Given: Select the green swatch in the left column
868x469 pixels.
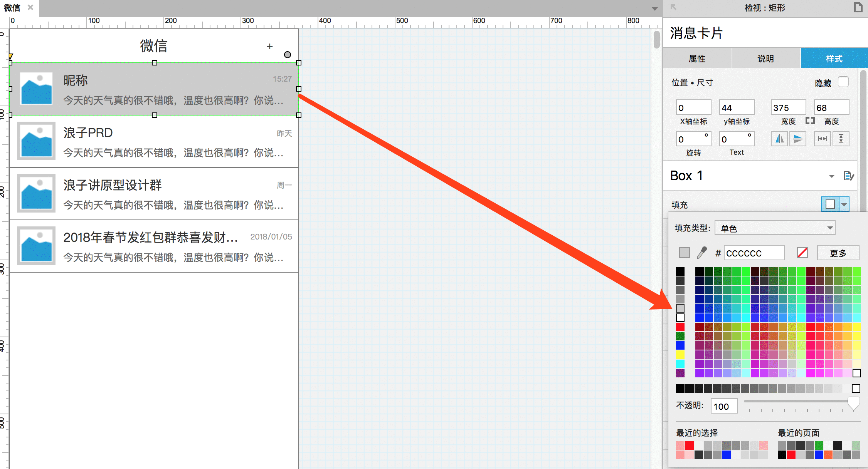Looking at the screenshot, I should click(680, 336).
